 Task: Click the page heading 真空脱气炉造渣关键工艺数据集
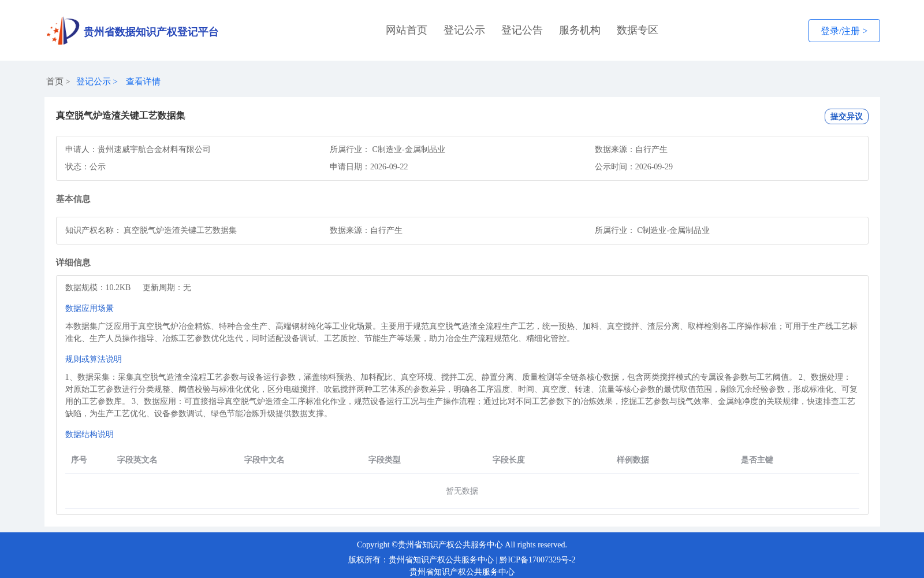121,116
